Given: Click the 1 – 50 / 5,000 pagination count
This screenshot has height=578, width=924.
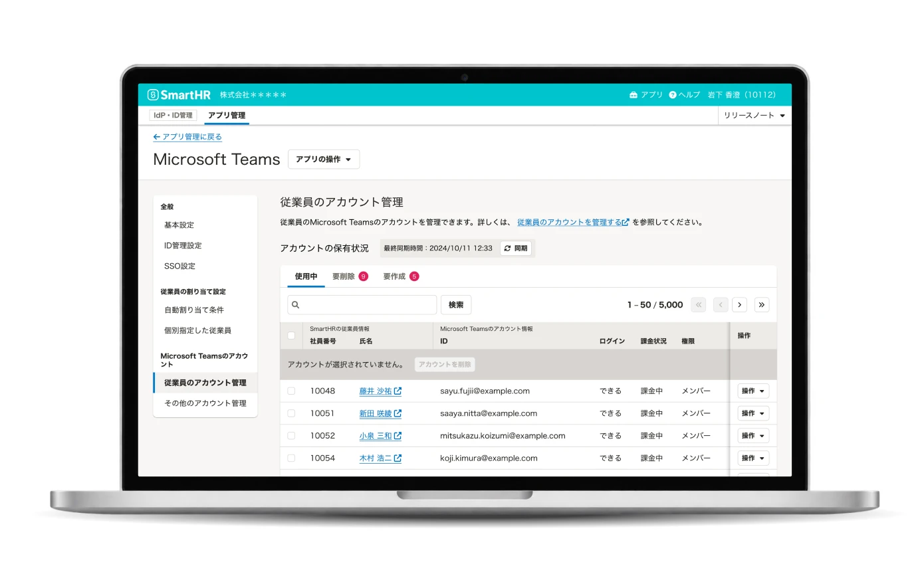Looking at the screenshot, I should (x=655, y=305).
